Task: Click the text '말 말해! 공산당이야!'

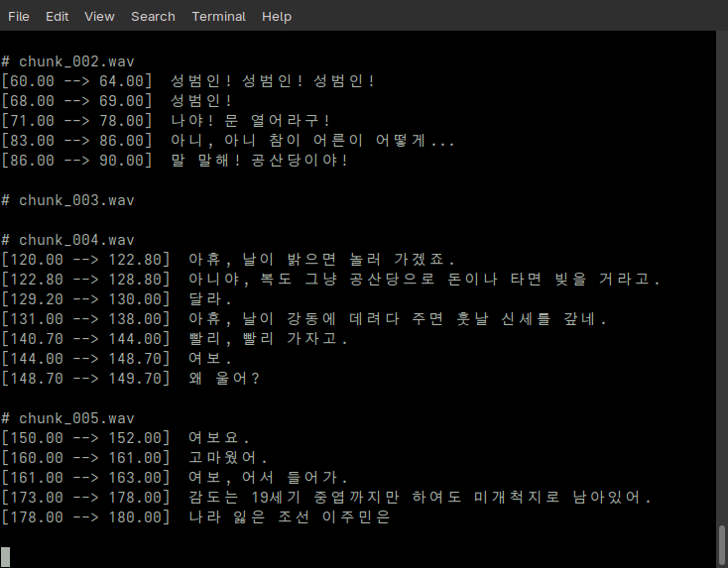Action: (259, 161)
